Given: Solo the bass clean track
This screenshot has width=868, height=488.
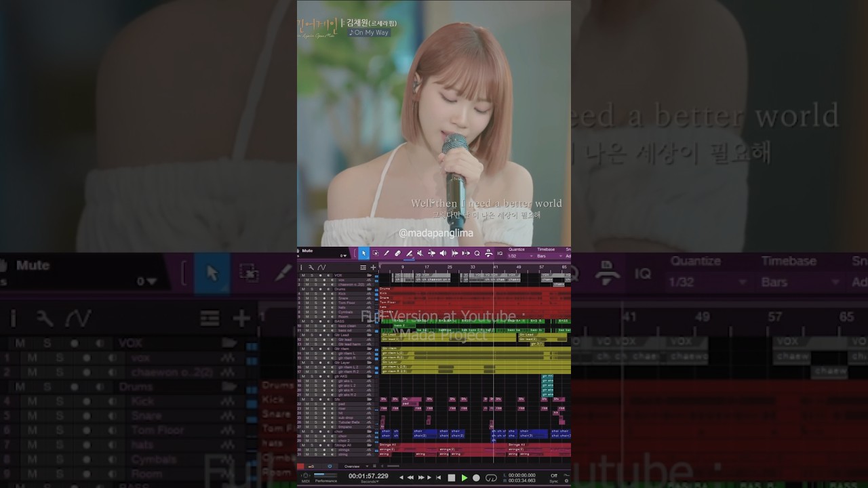Looking at the screenshot, I should [x=316, y=326].
